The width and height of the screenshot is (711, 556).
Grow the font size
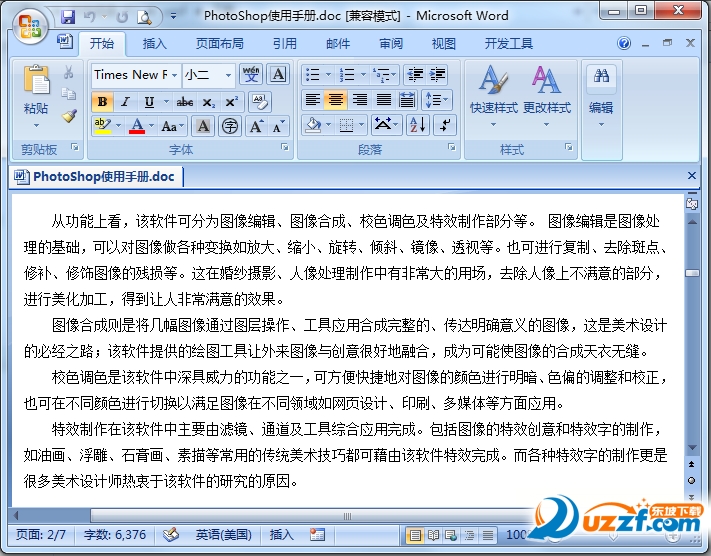256,126
